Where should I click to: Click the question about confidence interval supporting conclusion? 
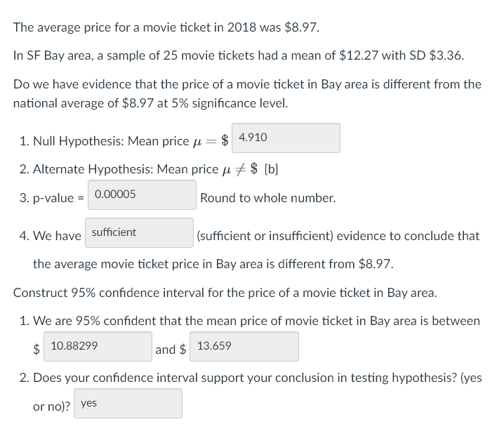pyautogui.click(x=251, y=392)
